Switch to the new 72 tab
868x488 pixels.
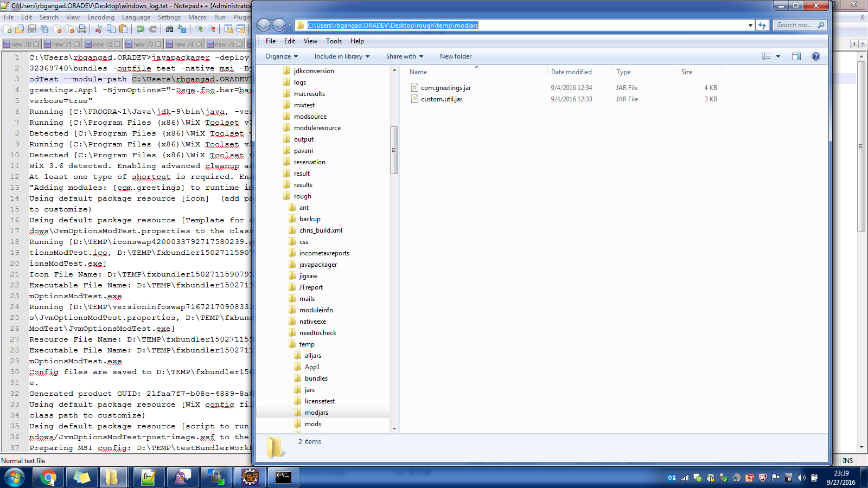click(102, 44)
